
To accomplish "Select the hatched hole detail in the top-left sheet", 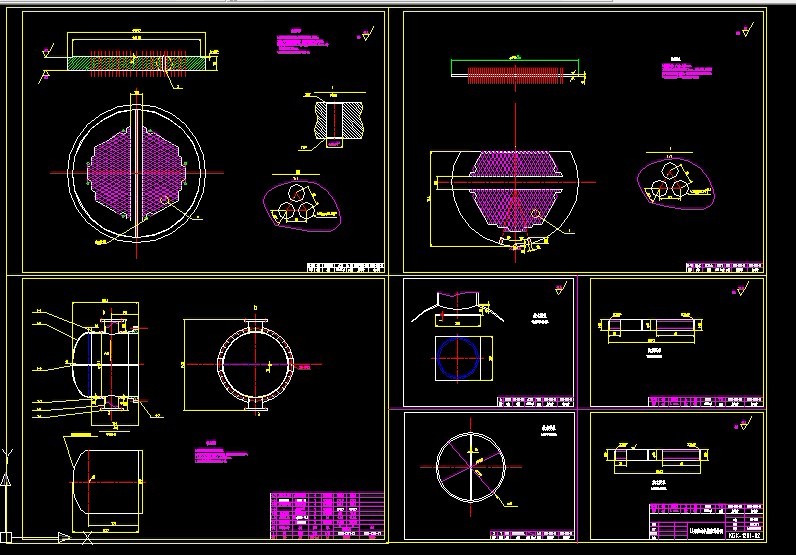I will pos(339,122).
